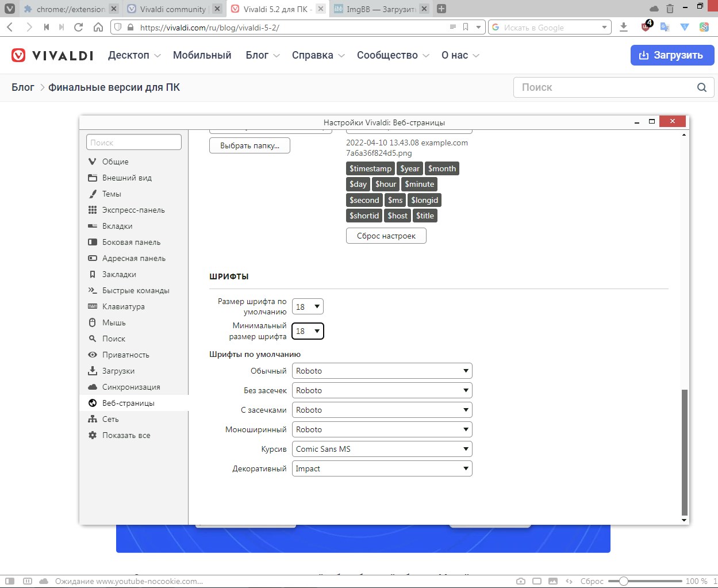Click the Rewind history button
Viewport: 718px width, 588px height.
click(46, 27)
